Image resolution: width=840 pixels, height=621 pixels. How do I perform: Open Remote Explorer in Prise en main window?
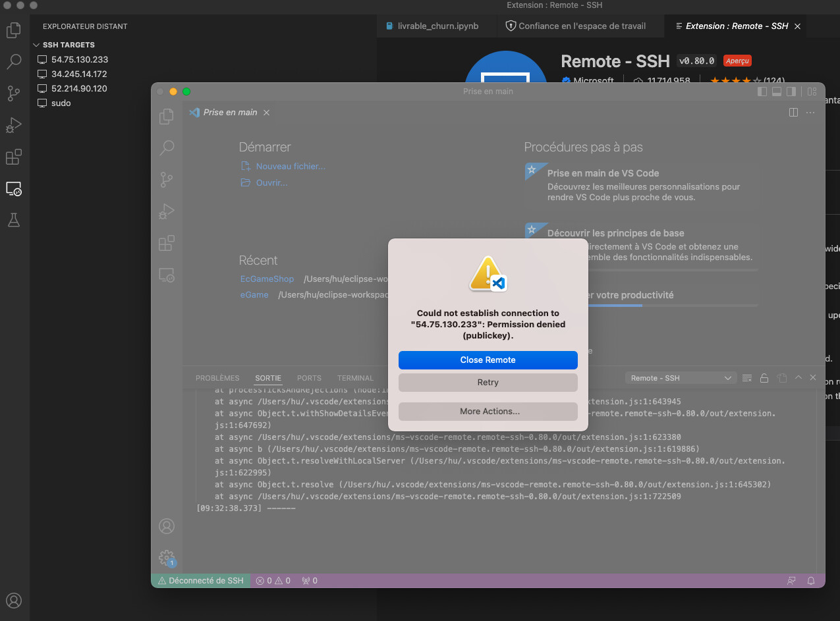click(x=167, y=275)
